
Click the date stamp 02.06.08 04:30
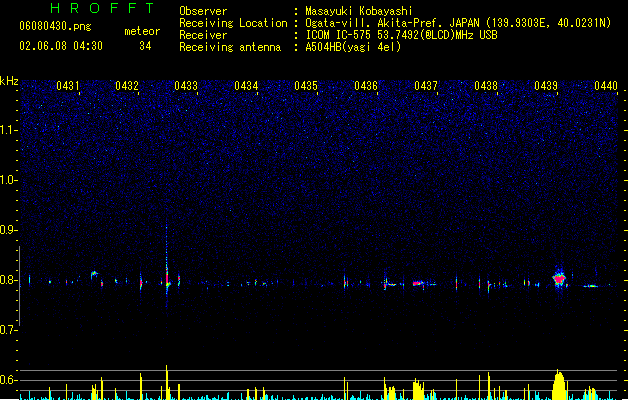point(61,46)
